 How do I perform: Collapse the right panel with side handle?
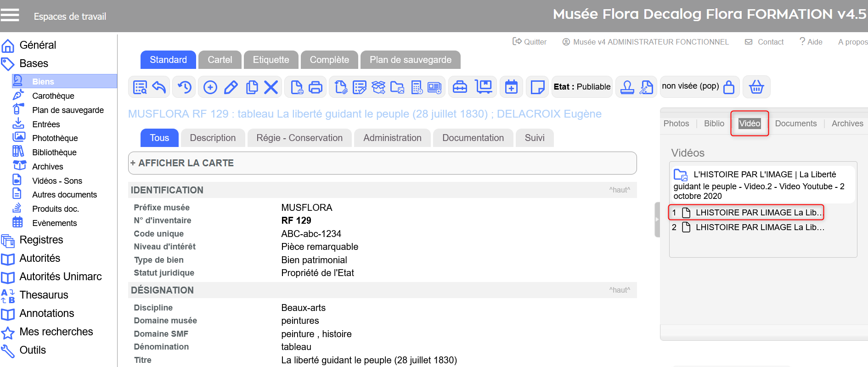click(657, 220)
